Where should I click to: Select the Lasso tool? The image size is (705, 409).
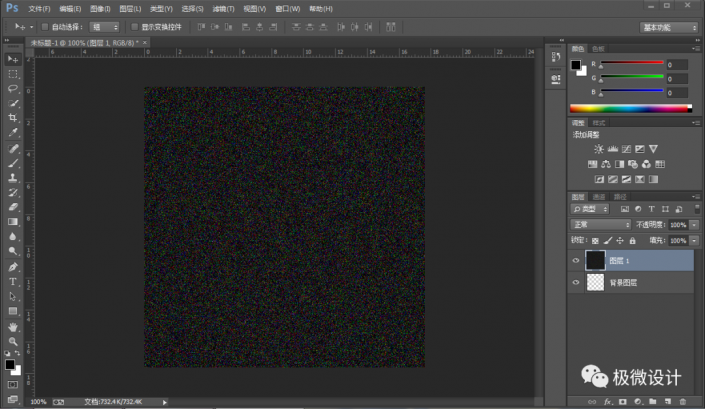[13, 88]
